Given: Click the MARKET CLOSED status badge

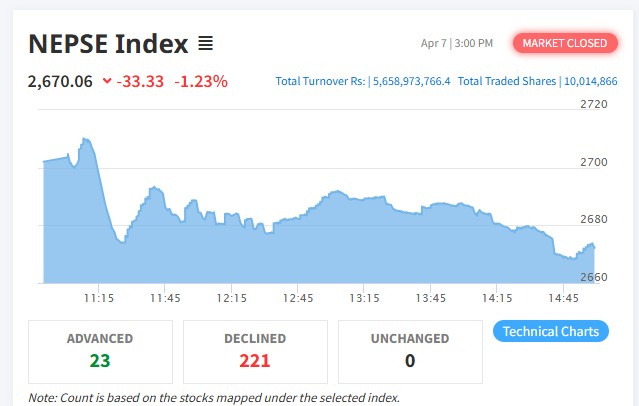Looking at the screenshot, I should point(565,43).
